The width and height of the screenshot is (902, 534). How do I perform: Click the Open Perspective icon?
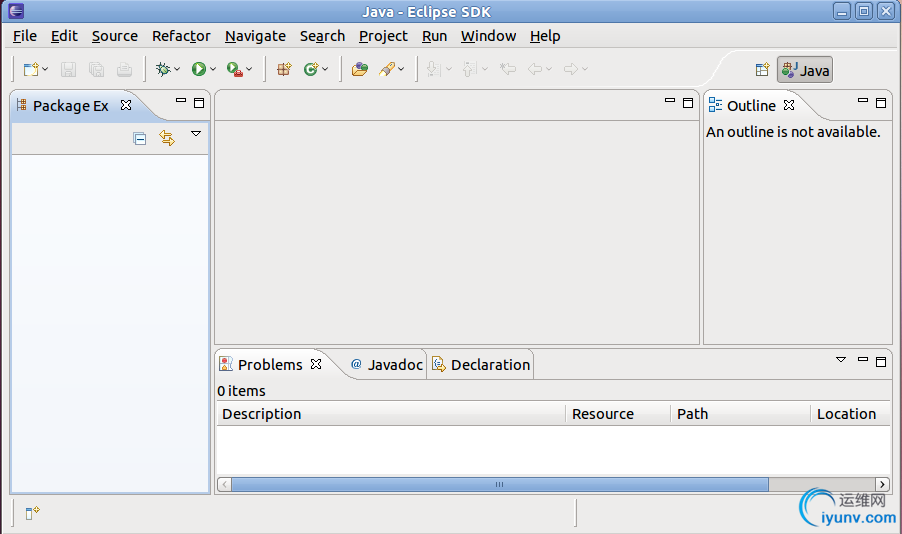[x=762, y=70]
